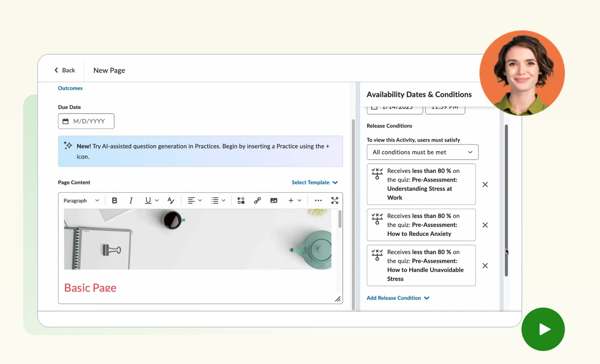Open the Select Template dropdown
Screen dimensions: 600x364
click(x=314, y=182)
